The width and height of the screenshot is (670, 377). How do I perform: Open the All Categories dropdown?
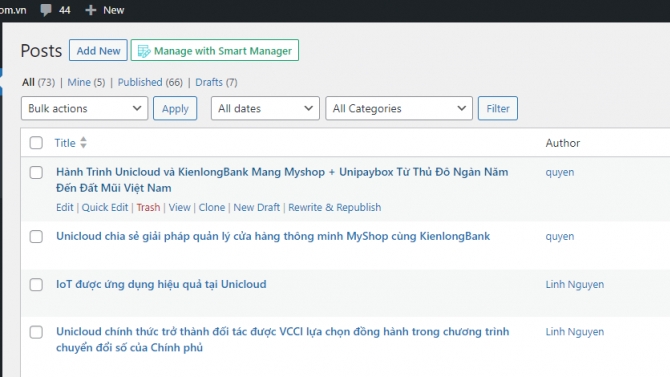coord(399,108)
